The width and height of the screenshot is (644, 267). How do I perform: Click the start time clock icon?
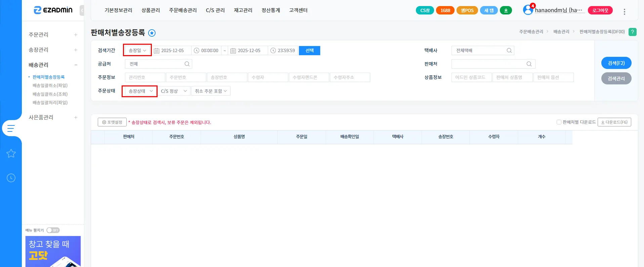(197, 50)
